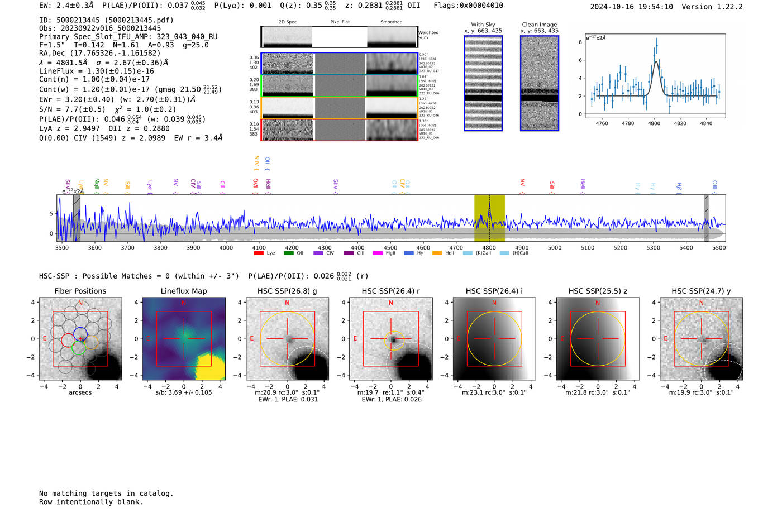Open the HSC SSP(26.8) g image

(x=287, y=339)
